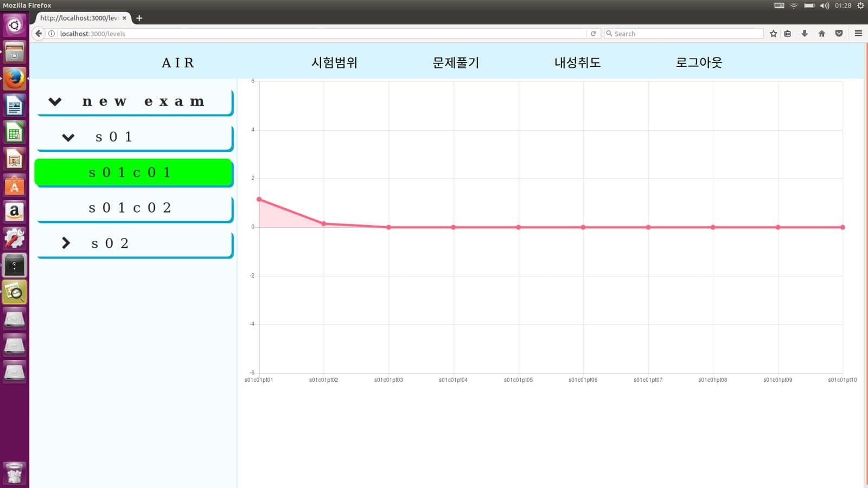
Task: Collapse the s01 section chevron
Action: click(x=68, y=137)
